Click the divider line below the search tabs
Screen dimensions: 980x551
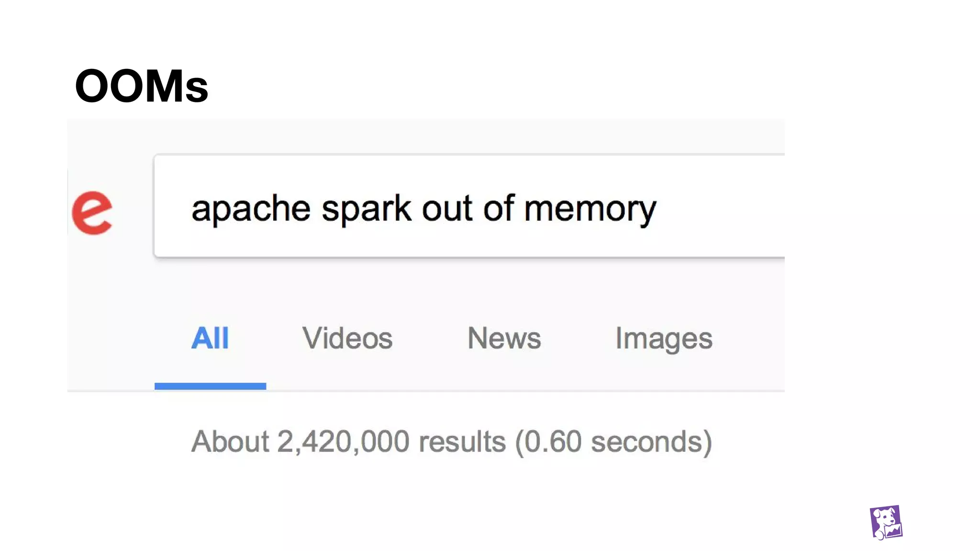[426, 391]
